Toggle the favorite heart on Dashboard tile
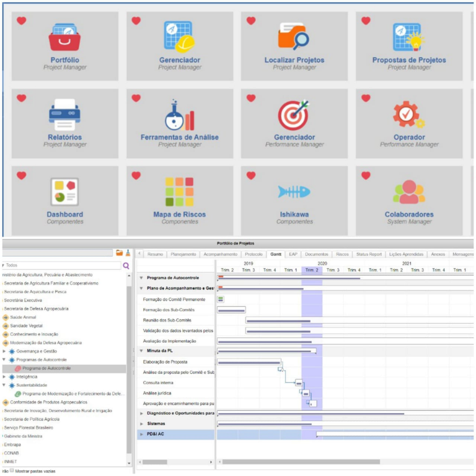 tap(21, 175)
